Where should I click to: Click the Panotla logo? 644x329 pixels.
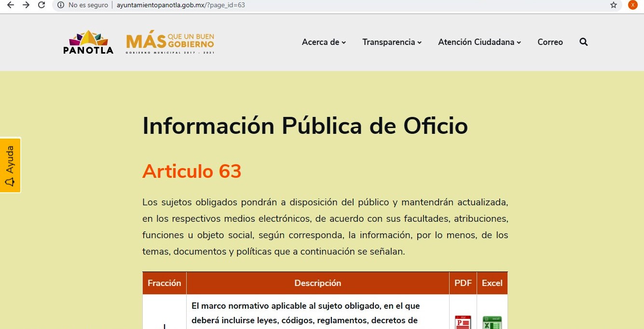click(88, 43)
